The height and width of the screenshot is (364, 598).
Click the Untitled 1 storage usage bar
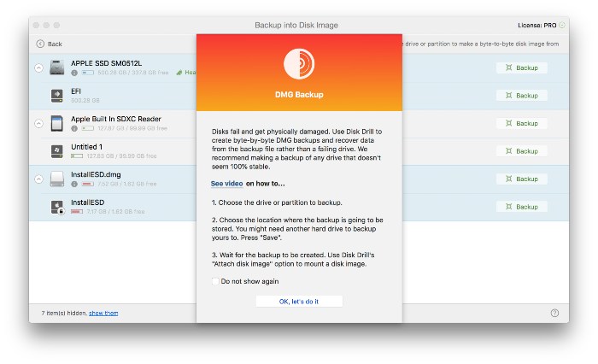tap(77, 156)
